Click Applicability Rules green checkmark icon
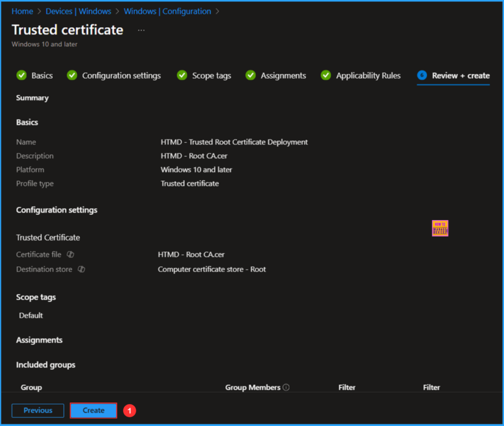The height and width of the screenshot is (426, 504). (x=326, y=75)
